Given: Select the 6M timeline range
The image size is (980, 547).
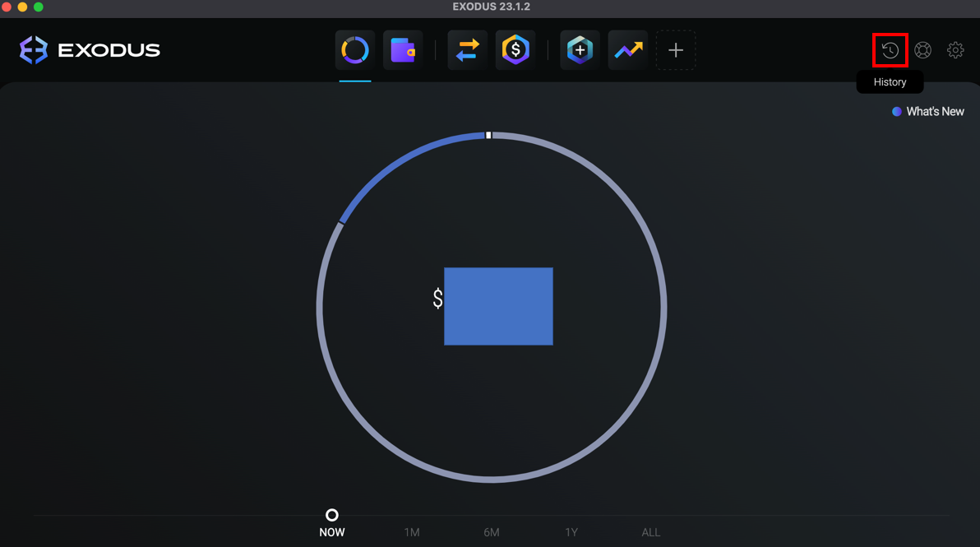Looking at the screenshot, I should pos(492,533).
